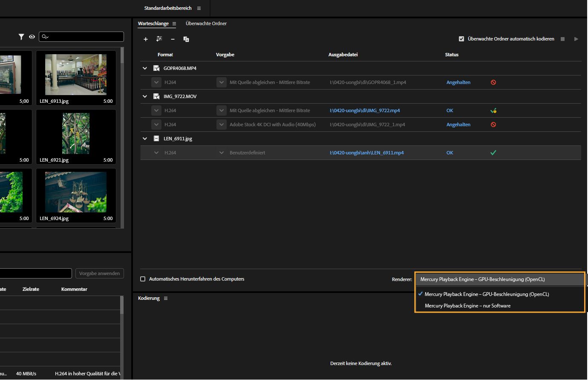Screen dimensions: 588x380
Task: Click the stop encoding icon
Action: point(562,38)
